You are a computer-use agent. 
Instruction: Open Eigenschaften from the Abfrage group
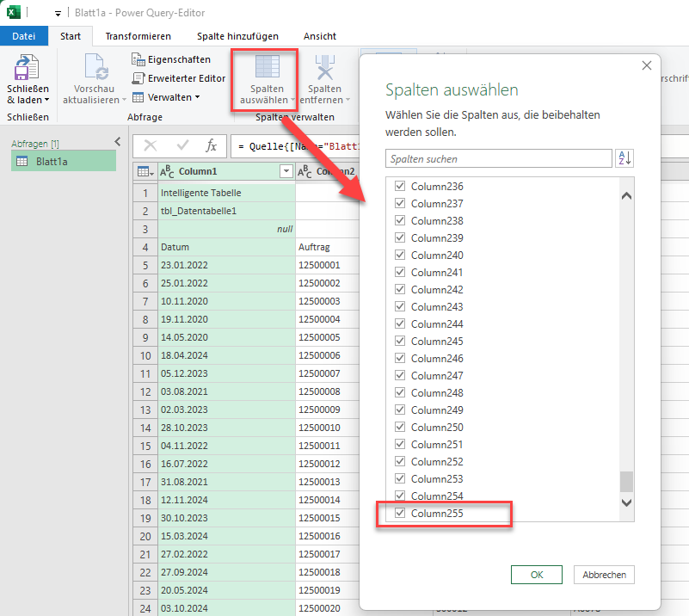pos(171,59)
